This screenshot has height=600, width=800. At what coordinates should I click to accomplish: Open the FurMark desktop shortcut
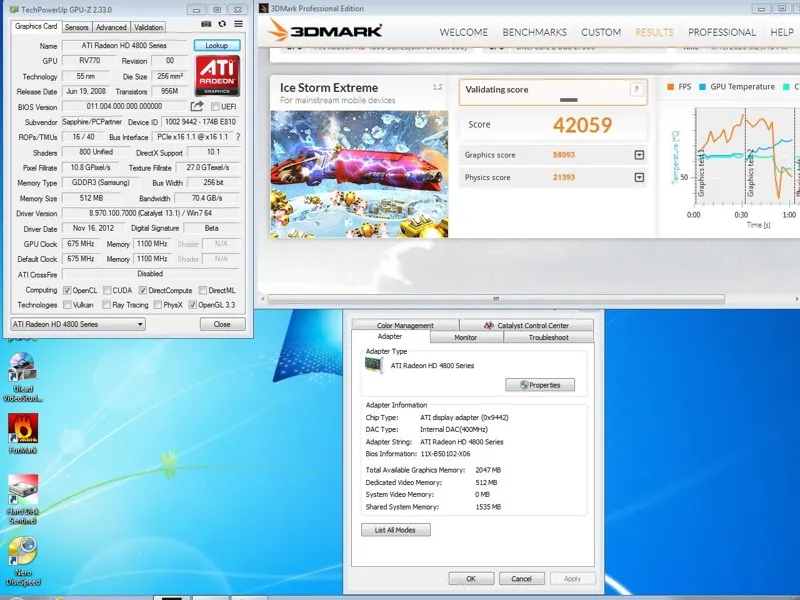pyautogui.click(x=23, y=432)
